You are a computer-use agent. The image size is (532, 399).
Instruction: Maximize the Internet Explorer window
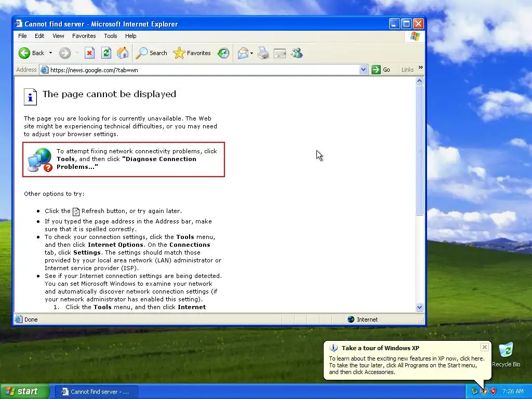pyautogui.click(x=406, y=24)
